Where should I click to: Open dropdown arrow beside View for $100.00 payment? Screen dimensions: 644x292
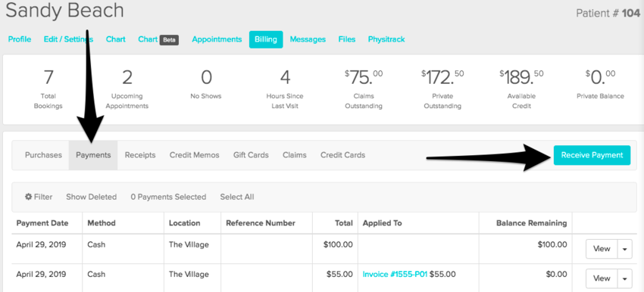click(x=625, y=249)
